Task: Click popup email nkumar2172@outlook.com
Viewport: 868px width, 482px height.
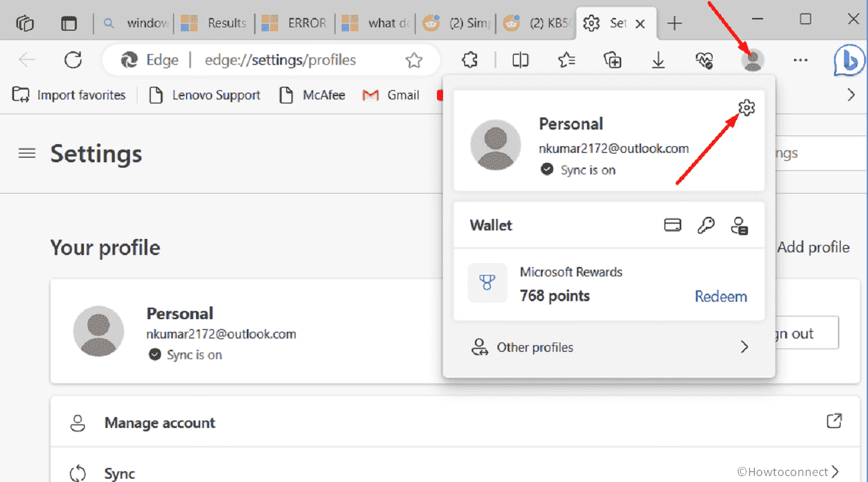Action: [614, 148]
